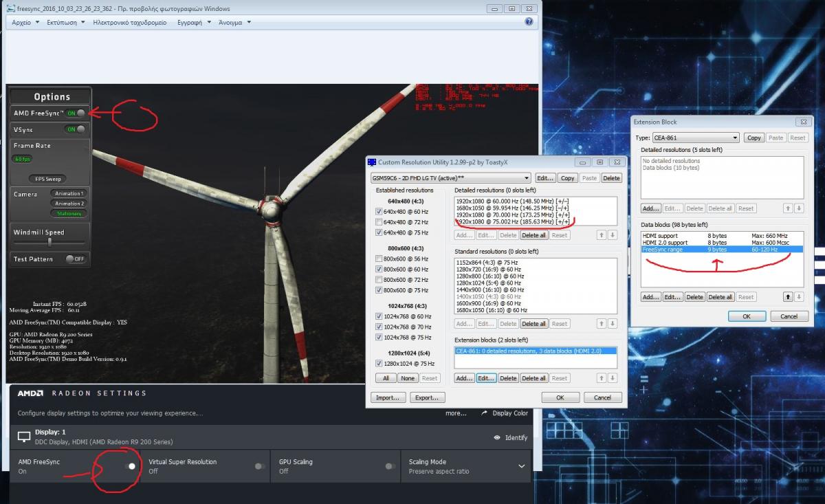The image size is (825, 504).
Task: Click Cancel in Extension Block dialog
Action: [789, 316]
